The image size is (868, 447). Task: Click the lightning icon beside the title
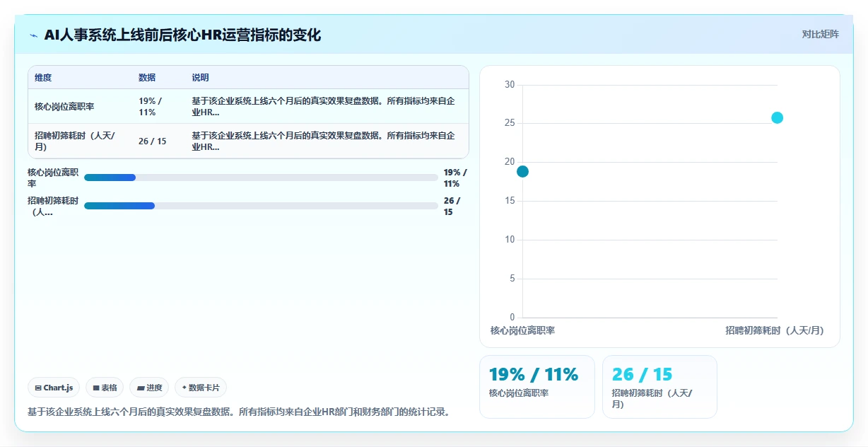33,35
